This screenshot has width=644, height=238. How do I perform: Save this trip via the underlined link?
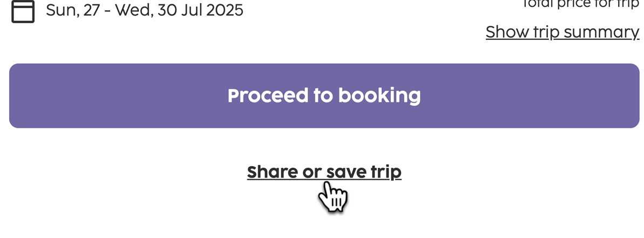pyautogui.click(x=324, y=172)
